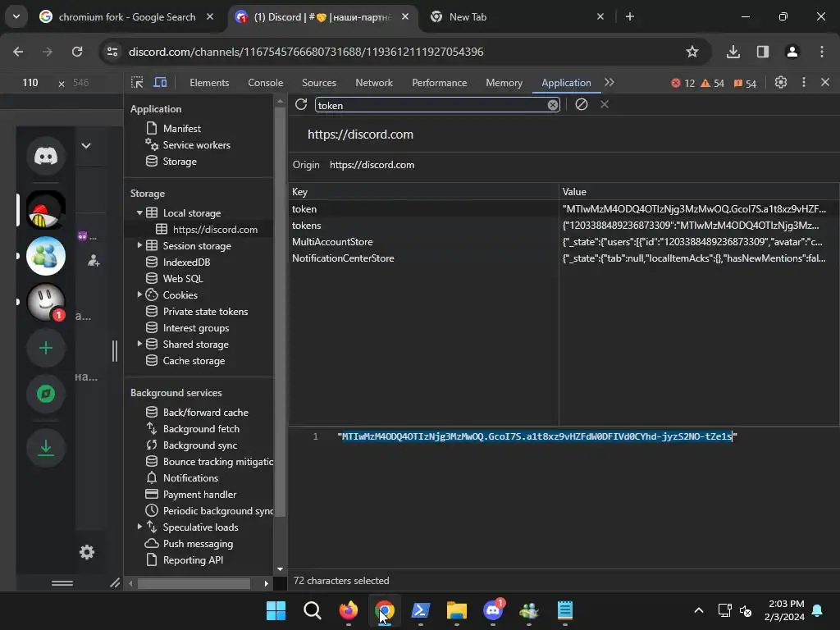Open the tab search dropdown
This screenshot has width=840, height=630.
pyautogui.click(x=16, y=16)
